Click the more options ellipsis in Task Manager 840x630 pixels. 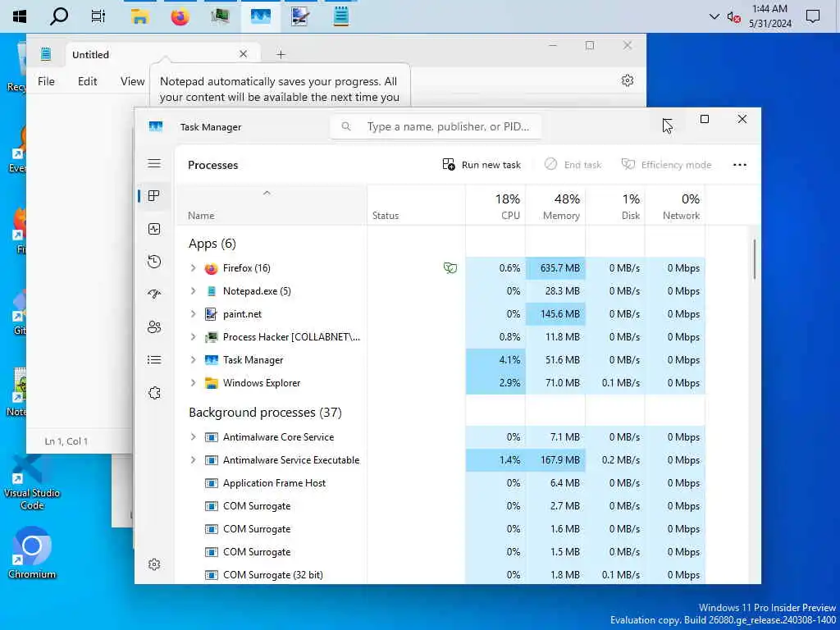click(x=740, y=165)
